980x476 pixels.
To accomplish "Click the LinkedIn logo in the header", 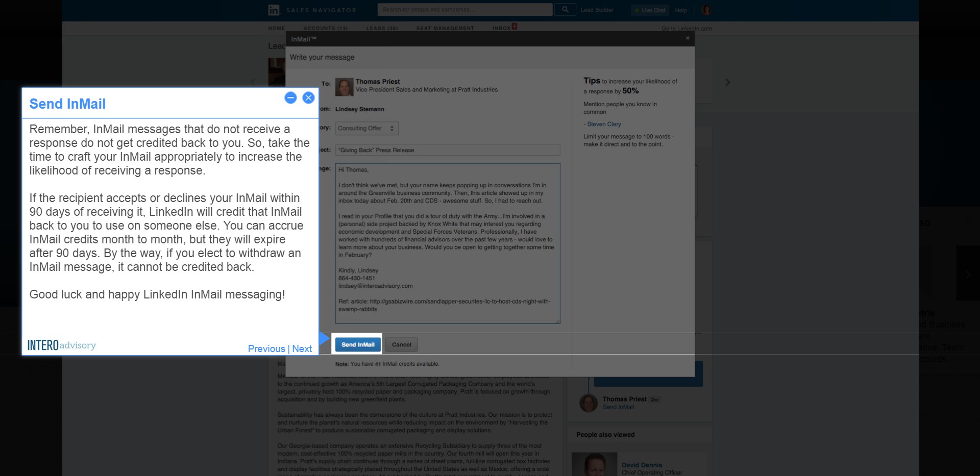I will 274,10.
